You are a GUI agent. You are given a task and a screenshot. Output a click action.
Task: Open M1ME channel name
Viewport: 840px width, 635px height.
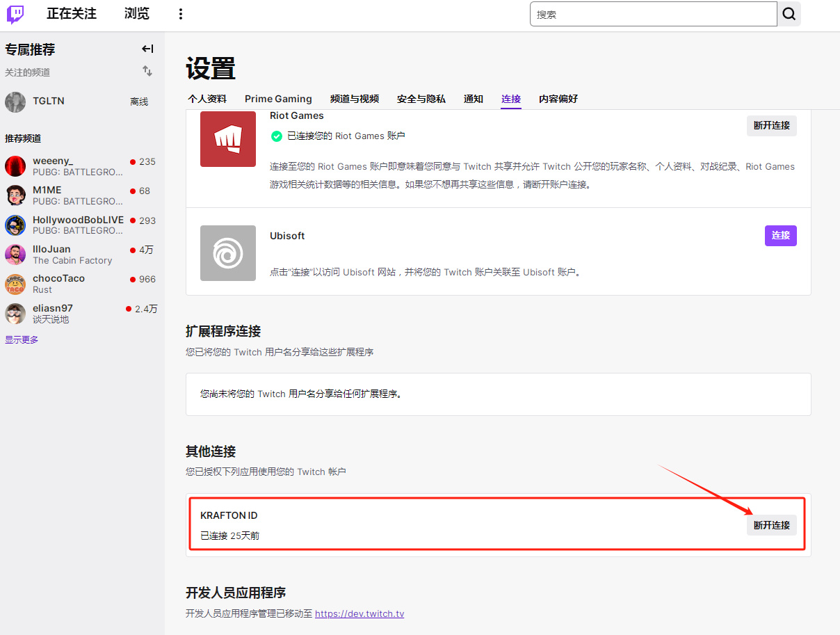(x=47, y=191)
